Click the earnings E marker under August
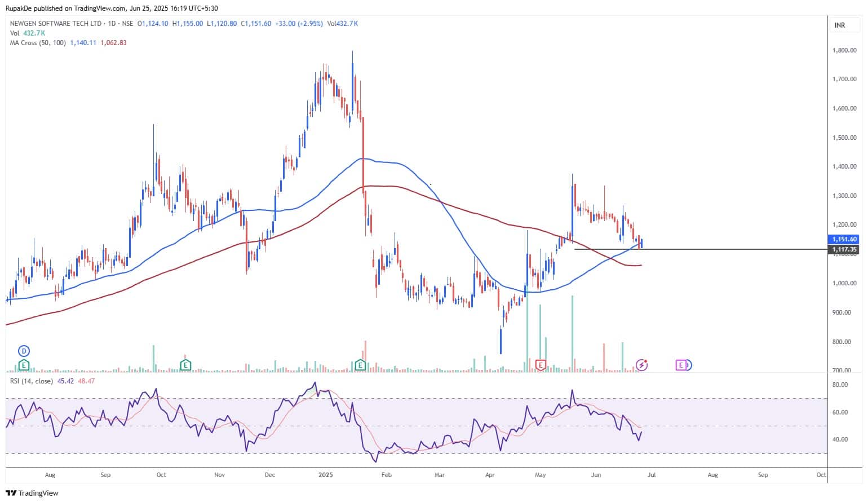 24,365
